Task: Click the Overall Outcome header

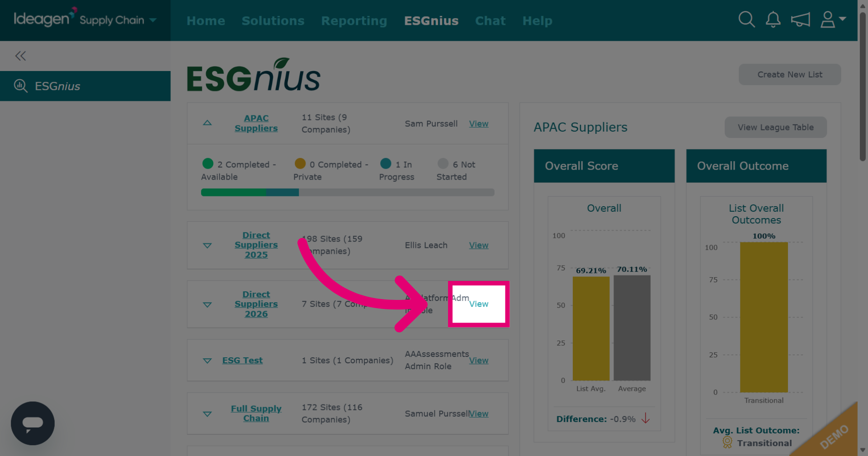Action: pos(756,166)
